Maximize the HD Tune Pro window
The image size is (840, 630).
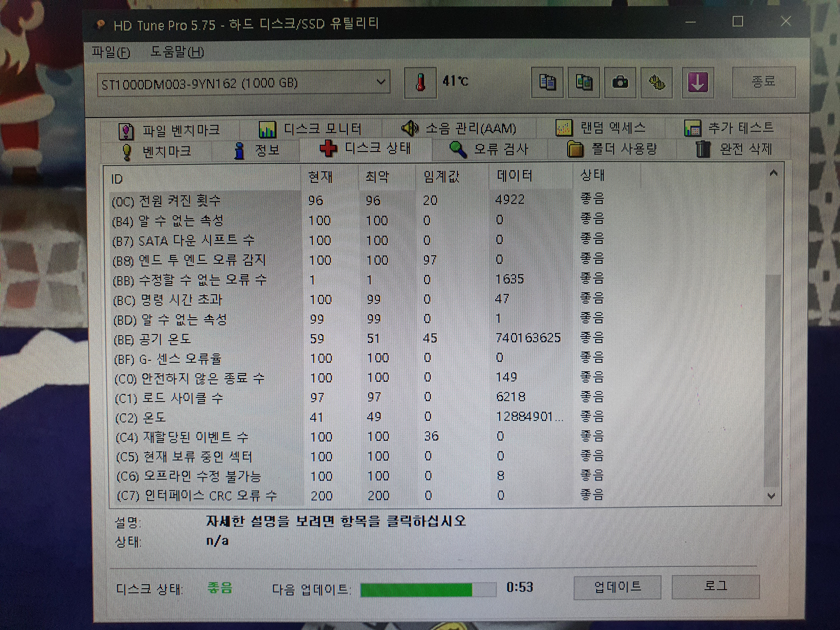(738, 21)
